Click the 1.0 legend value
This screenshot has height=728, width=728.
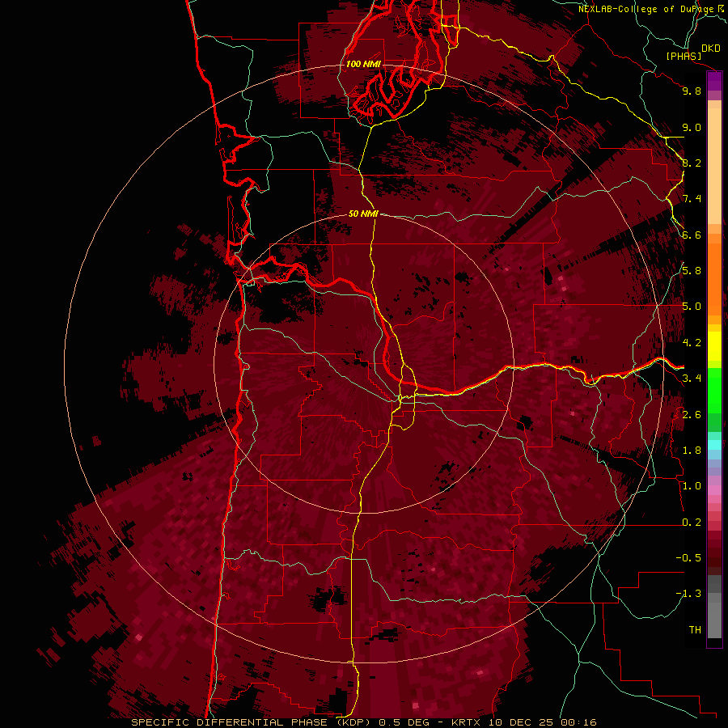692,486
